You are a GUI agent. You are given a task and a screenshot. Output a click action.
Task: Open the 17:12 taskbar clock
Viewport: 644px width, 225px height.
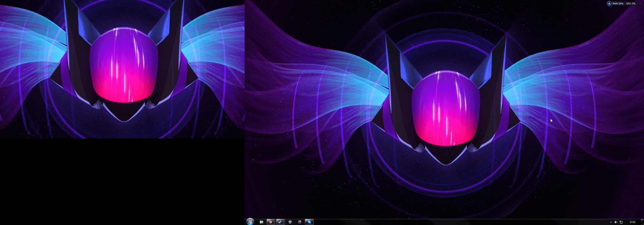pyautogui.click(x=632, y=222)
